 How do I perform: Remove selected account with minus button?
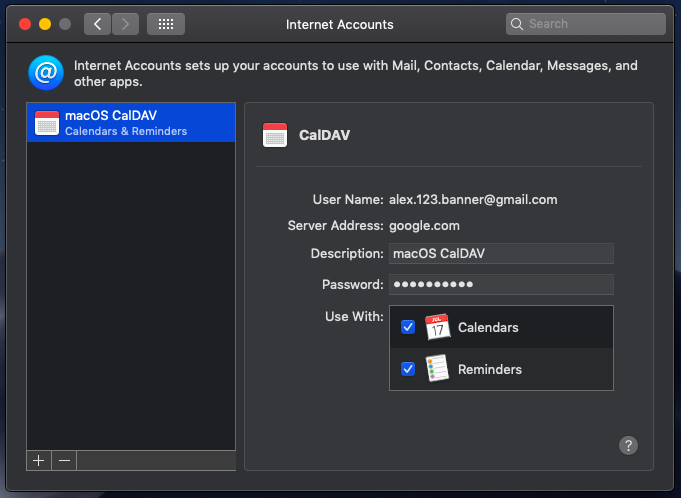[x=64, y=460]
